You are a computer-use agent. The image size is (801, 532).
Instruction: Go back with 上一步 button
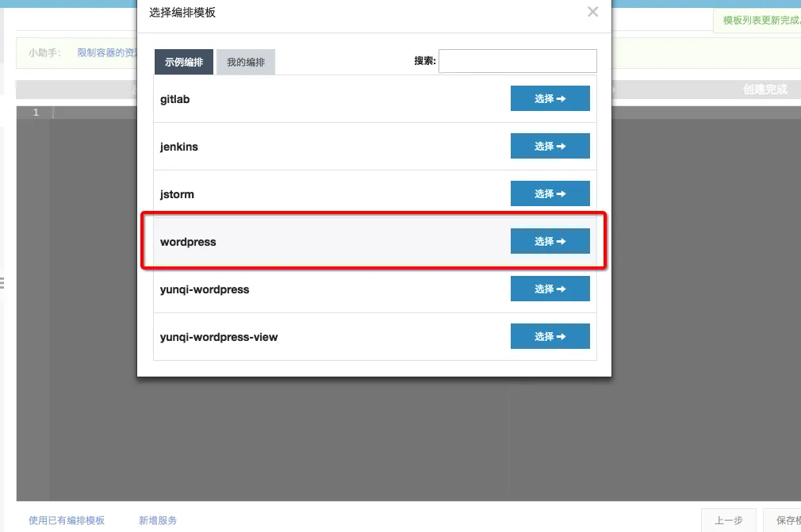click(729, 520)
